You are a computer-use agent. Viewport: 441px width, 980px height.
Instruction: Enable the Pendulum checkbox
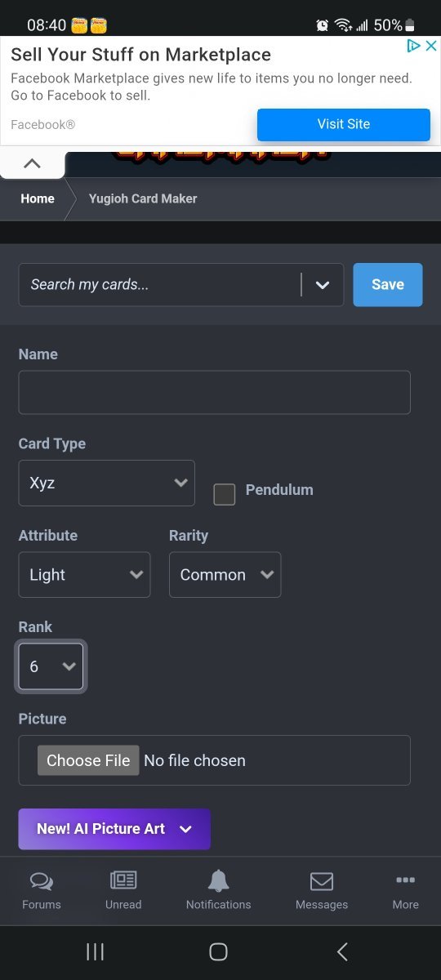(224, 494)
